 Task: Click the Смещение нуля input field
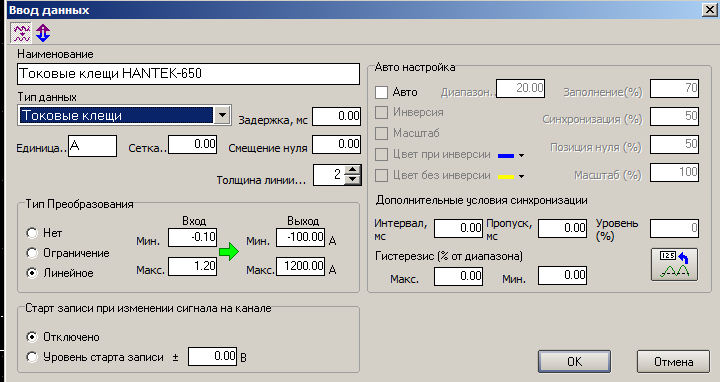(x=336, y=145)
